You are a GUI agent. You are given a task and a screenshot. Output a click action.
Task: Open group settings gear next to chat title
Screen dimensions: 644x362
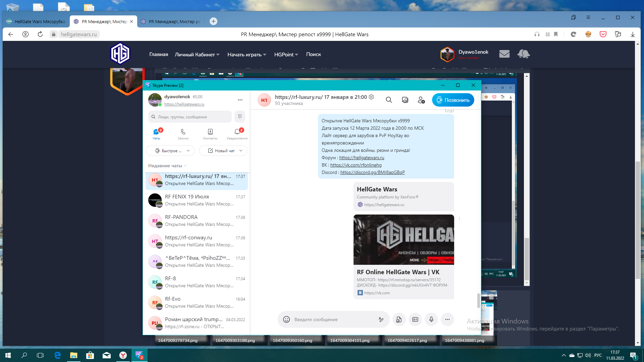click(371, 97)
